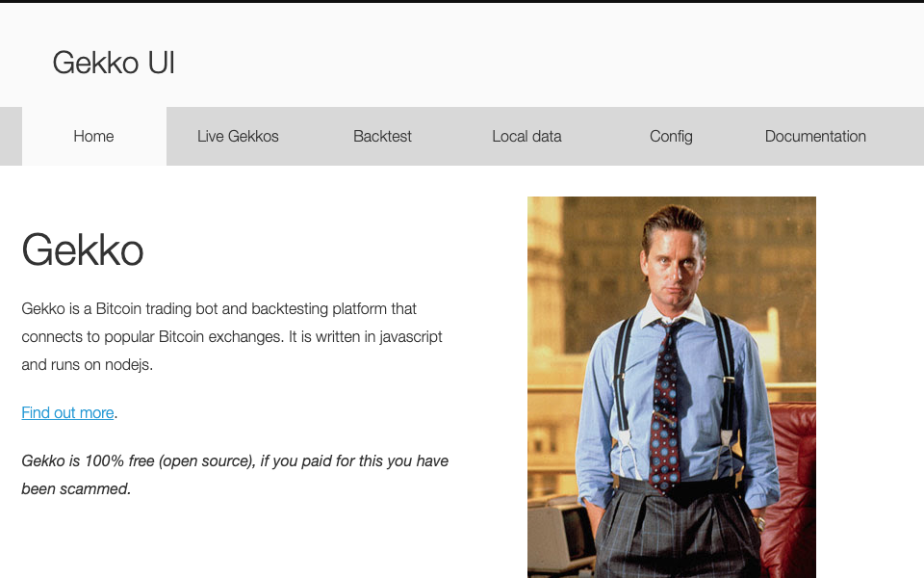Switch to the Live Gekkos tab
Viewport: 924px width, 578px height.
tap(238, 136)
